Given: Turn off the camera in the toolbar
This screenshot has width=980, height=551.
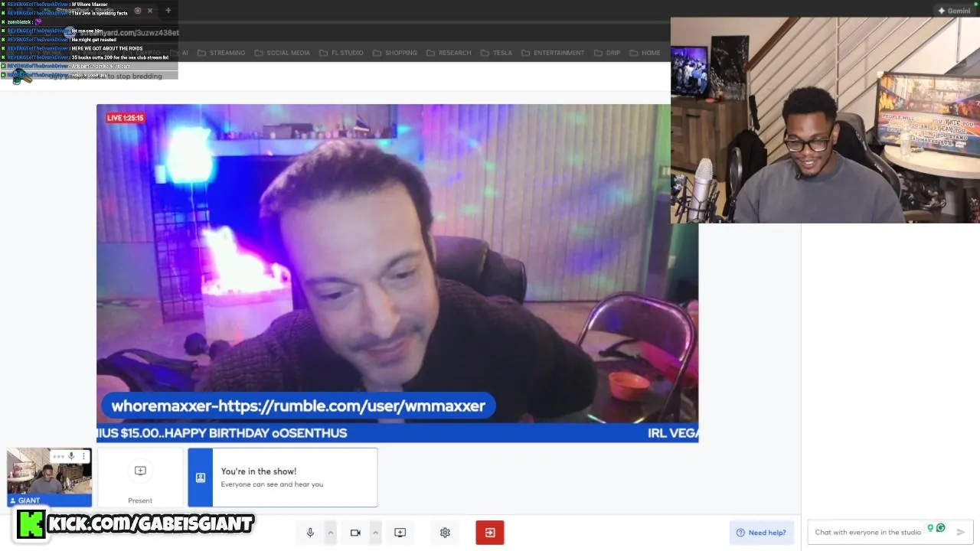Looking at the screenshot, I should 355,533.
